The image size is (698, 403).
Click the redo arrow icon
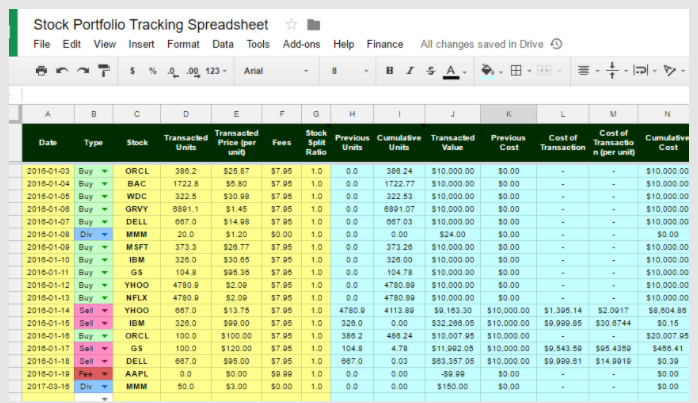(84, 71)
